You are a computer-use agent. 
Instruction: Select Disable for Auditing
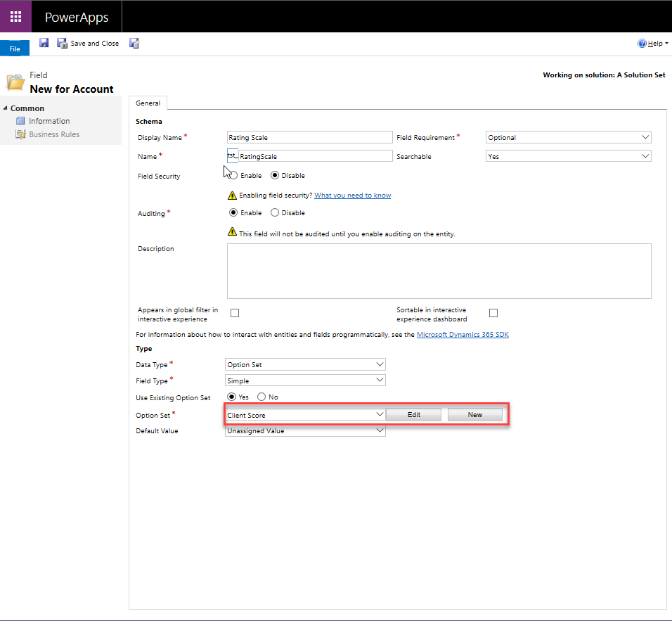(x=275, y=212)
